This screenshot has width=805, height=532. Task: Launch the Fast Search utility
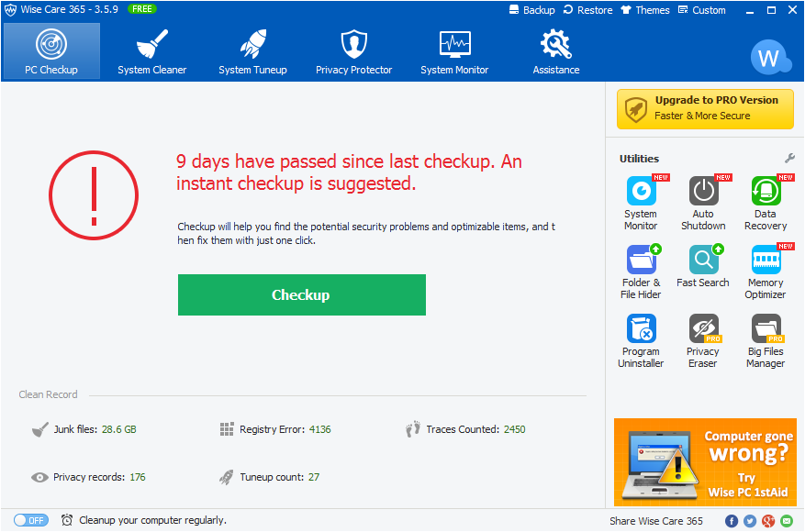click(x=703, y=267)
